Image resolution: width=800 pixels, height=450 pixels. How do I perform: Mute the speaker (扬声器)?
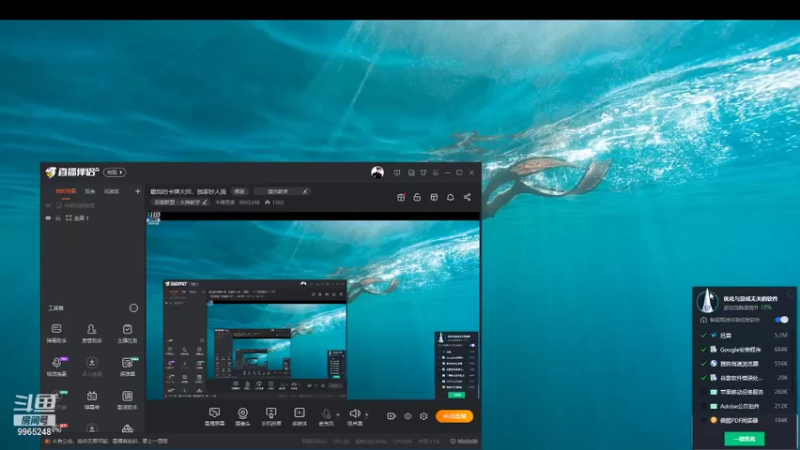point(355,416)
